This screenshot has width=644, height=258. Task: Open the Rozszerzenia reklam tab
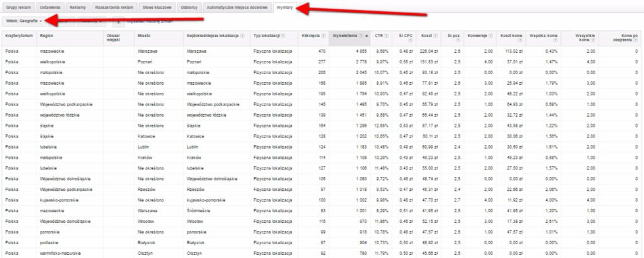coord(114,8)
